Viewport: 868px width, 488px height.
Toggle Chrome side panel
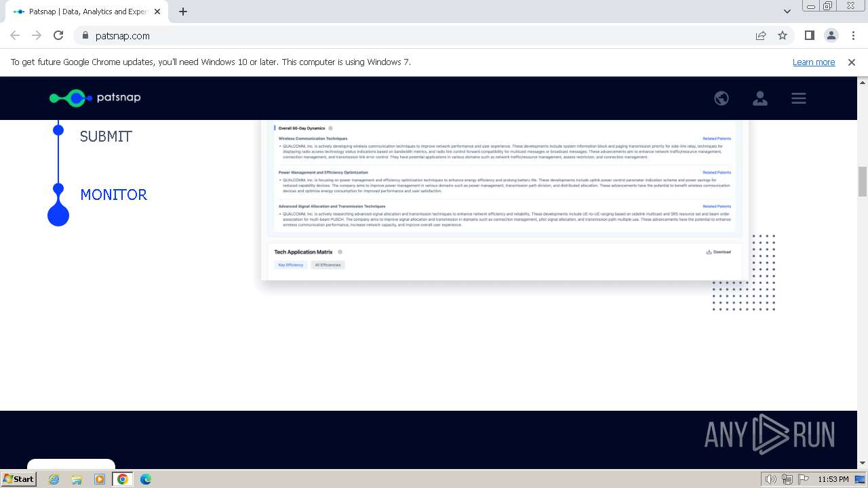(809, 35)
